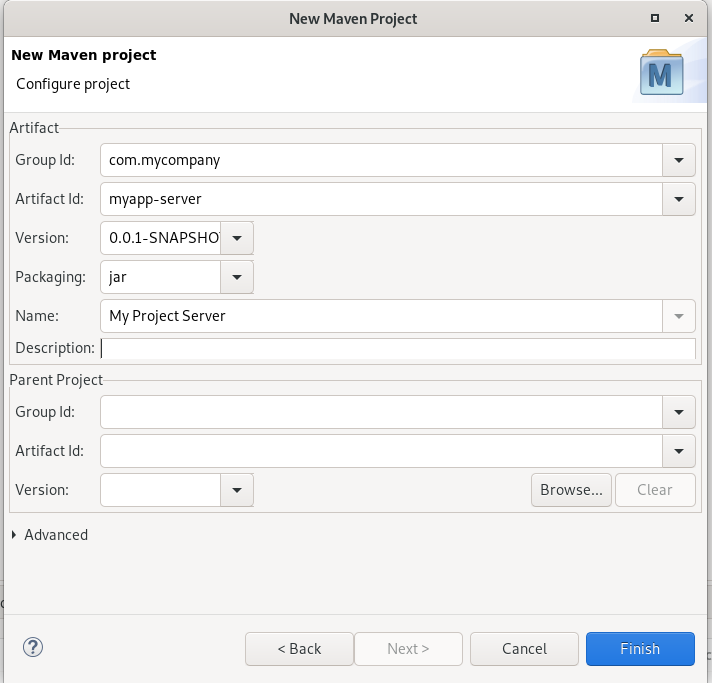Focus Name field containing My Project Server
712x683 pixels.
point(381,317)
